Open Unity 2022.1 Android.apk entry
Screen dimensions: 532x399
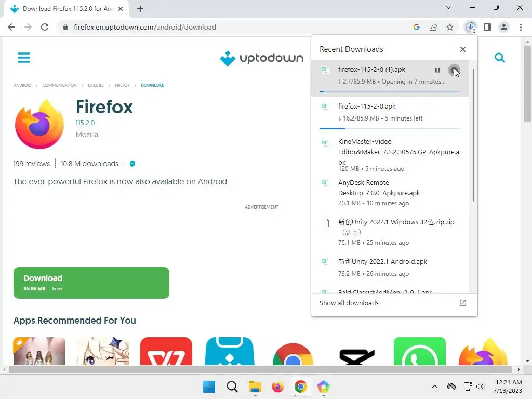390,268
